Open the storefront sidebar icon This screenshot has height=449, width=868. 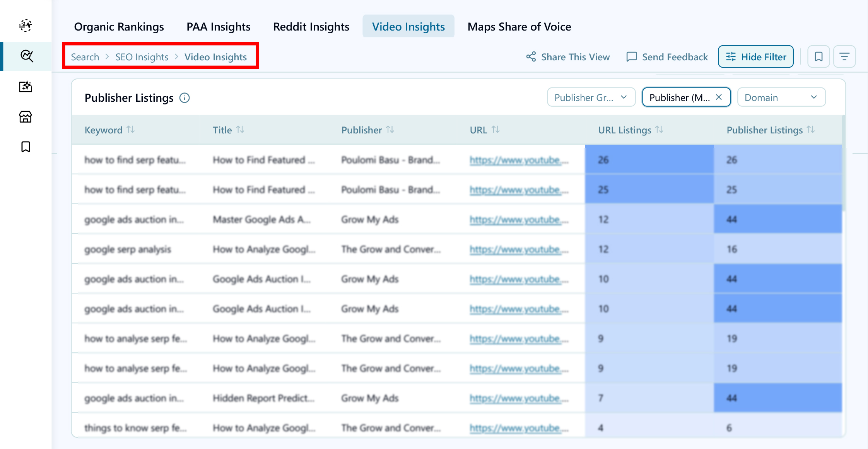(x=26, y=116)
